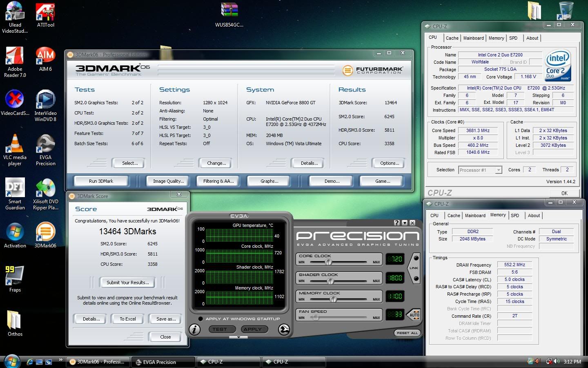This screenshot has height=368, width=588.
Task: Expand the Quick Launch chevron overflow
Action: [60, 360]
